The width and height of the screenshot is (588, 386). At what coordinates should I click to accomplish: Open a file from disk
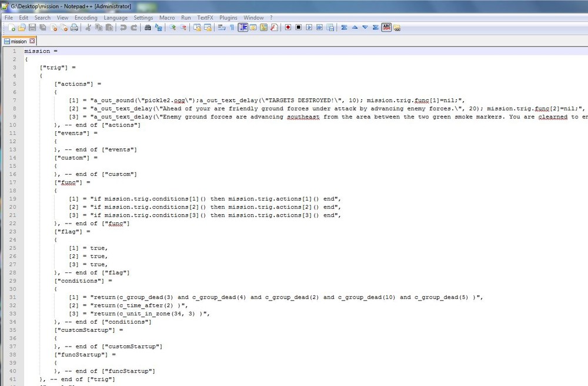click(22, 27)
